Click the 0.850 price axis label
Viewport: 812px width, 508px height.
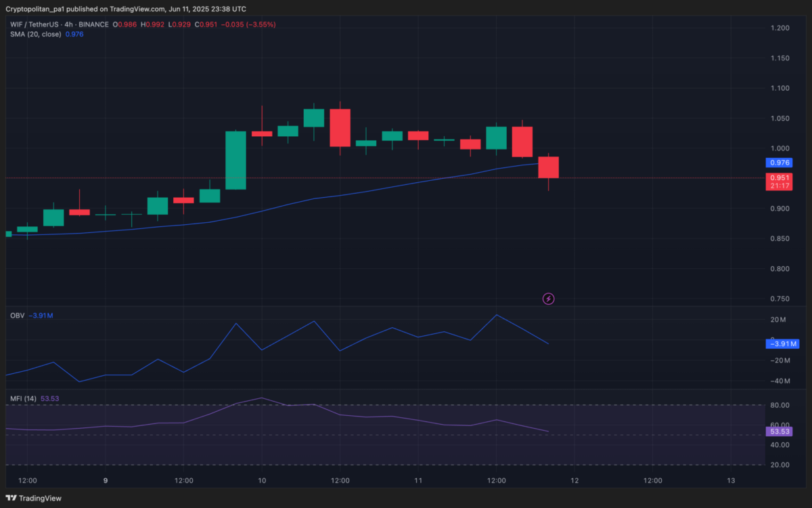(780, 238)
